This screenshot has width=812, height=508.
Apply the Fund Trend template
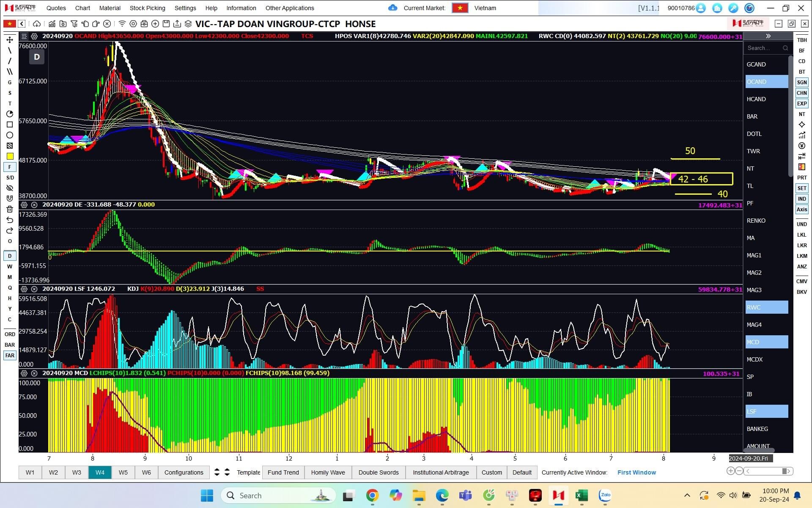(283, 472)
